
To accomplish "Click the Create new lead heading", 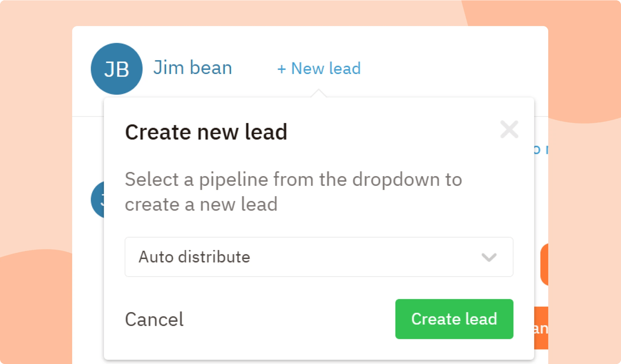I will pos(206,131).
